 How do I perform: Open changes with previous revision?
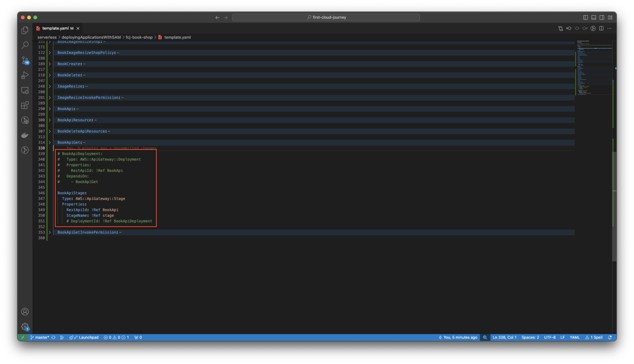[569, 28]
